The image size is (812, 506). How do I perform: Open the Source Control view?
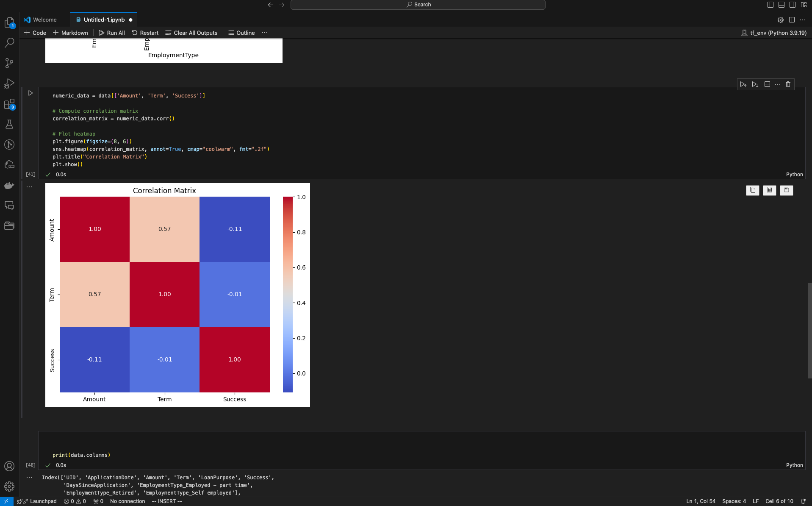9,63
